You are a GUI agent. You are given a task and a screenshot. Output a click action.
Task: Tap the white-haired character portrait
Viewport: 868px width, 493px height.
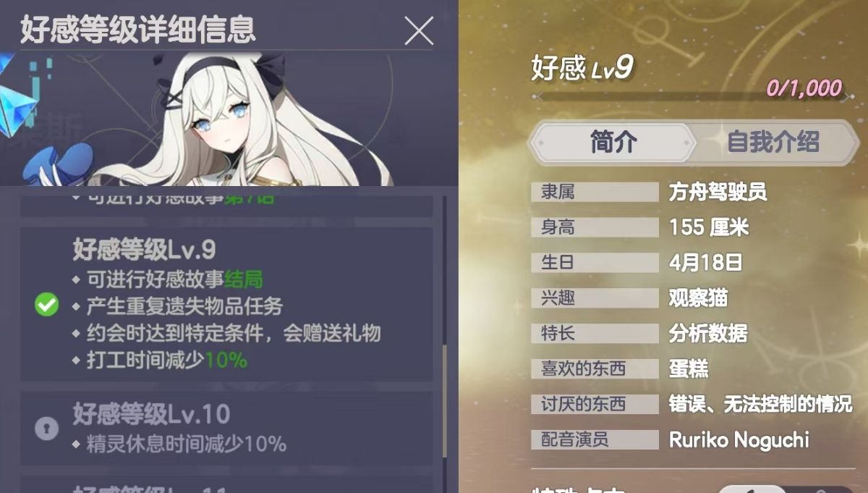(239, 119)
